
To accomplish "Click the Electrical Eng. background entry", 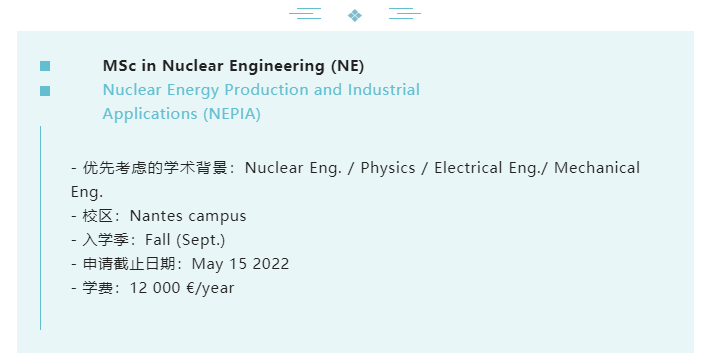I will 488,168.
